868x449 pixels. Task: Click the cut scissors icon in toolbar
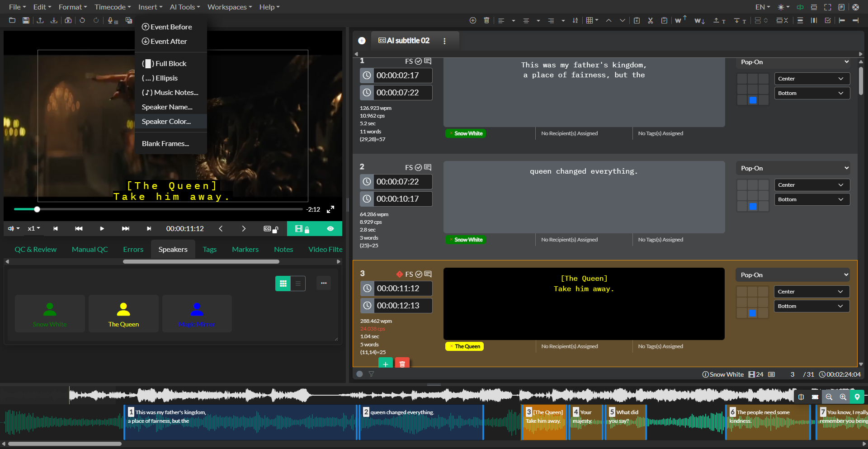tap(650, 20)
